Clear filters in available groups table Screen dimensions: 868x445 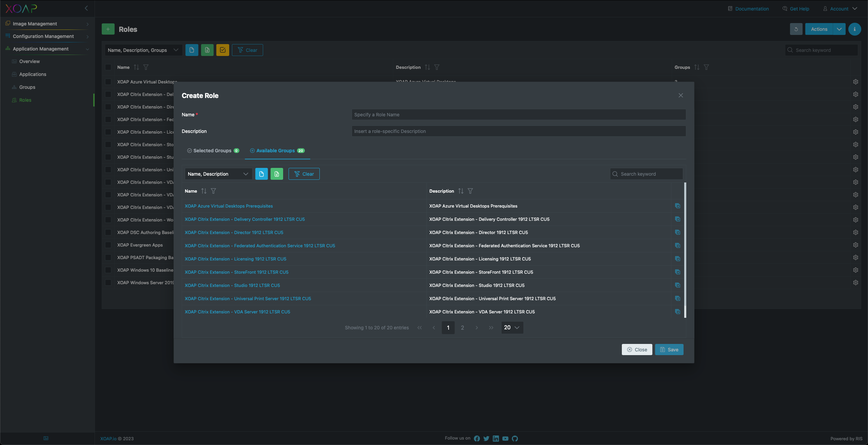pos(304,174)
